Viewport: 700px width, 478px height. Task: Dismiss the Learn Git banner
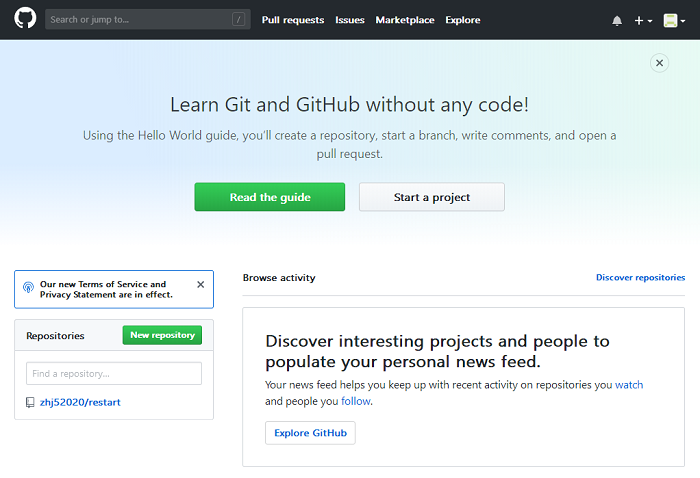[x=659, y=63]
